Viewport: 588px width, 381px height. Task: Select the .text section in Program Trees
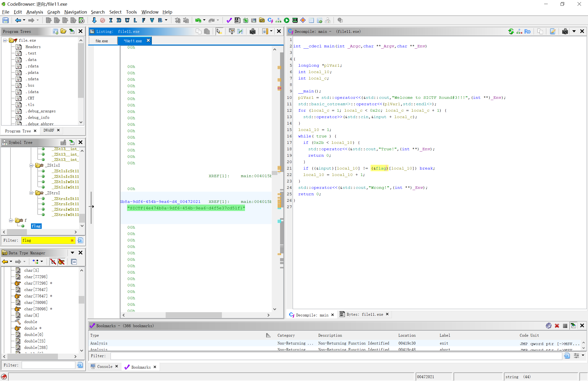[x=31, y=53]
